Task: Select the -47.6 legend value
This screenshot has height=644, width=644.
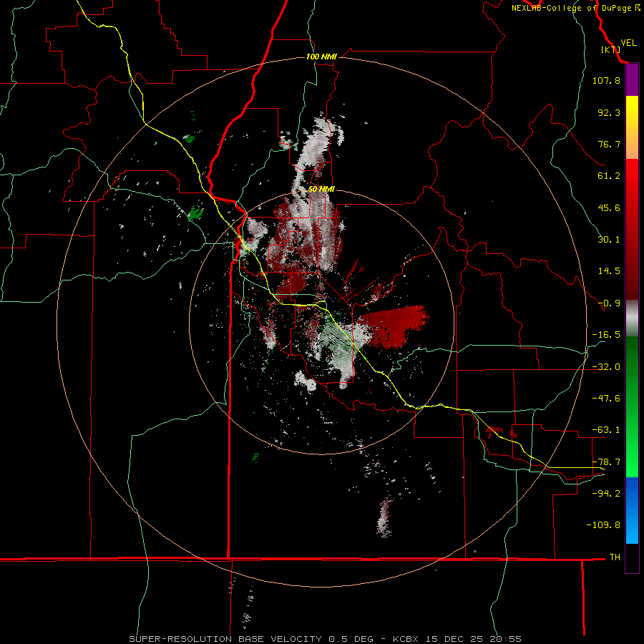Action: pyautogui.click(x=606, y=399)
